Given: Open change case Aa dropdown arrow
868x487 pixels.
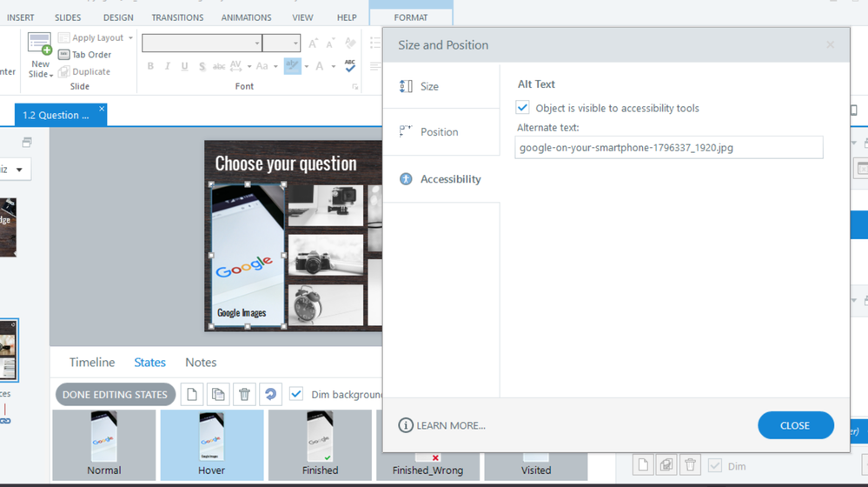Looking at the screenshot, I should click(275, 66).
